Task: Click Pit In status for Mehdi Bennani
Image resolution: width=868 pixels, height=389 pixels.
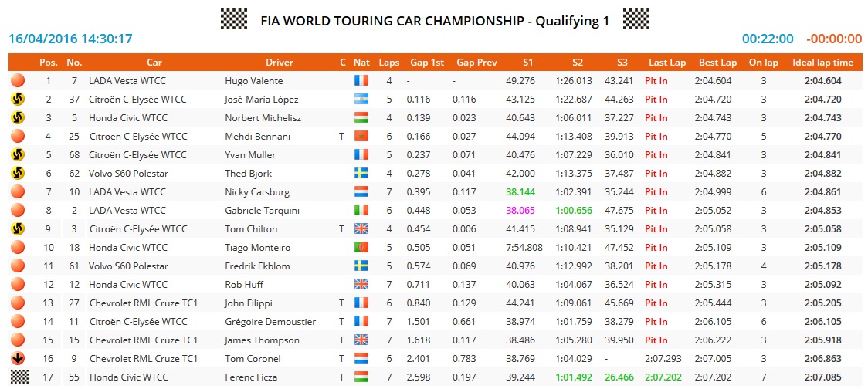Action: pos(656,136)
